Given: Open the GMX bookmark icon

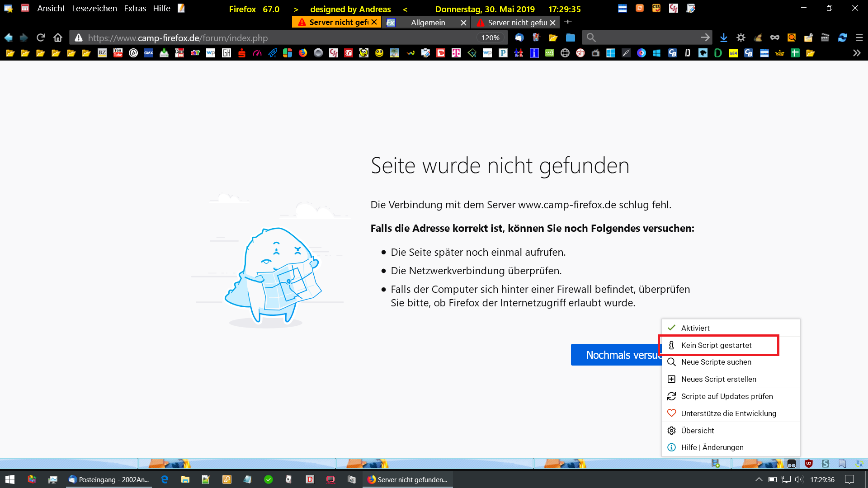Looking at the screenshot, I should coord(149,53).
